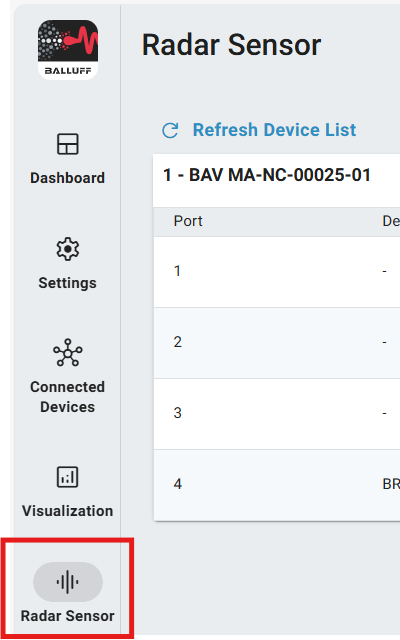The width and height of the screenshot is (400, 640).
Task: Go to the Settings menu label
Action: coord(68,283)
